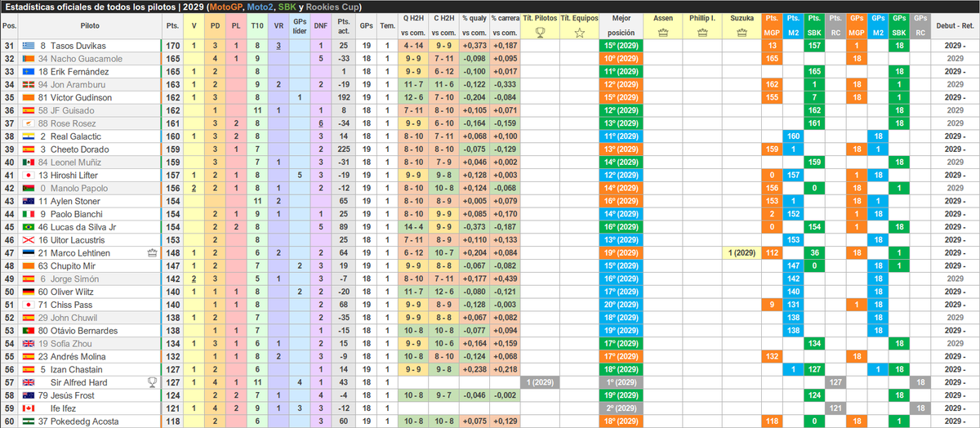The image size is (980, 428).
Task: Click the Q H2H vs com. header
Action: (x=414, y=25)
